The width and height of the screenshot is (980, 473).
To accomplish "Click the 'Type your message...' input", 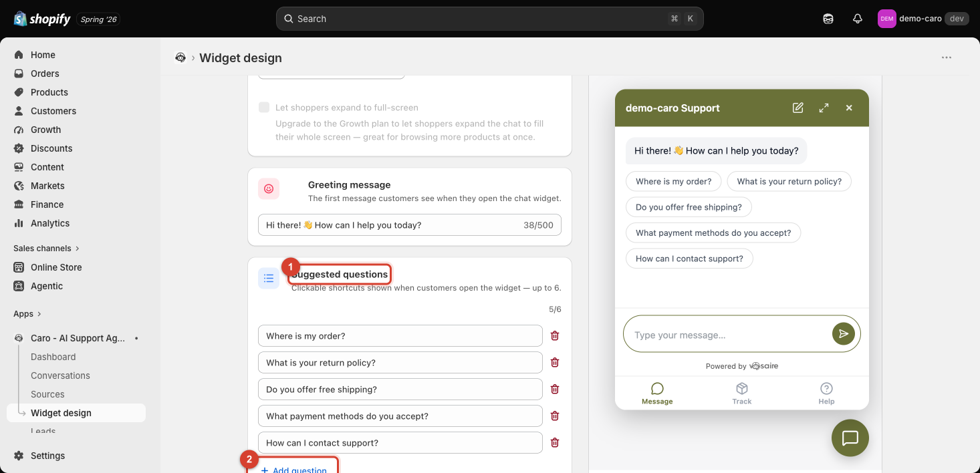I will (x=729, y=335).
